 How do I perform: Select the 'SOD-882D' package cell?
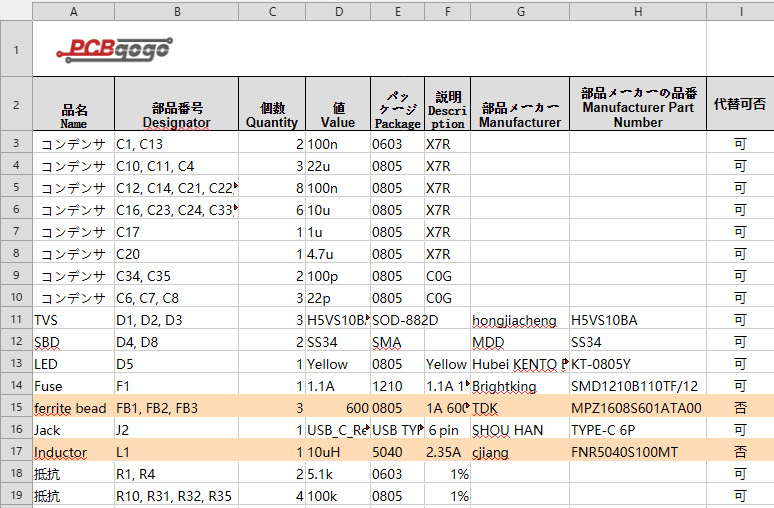397,320
